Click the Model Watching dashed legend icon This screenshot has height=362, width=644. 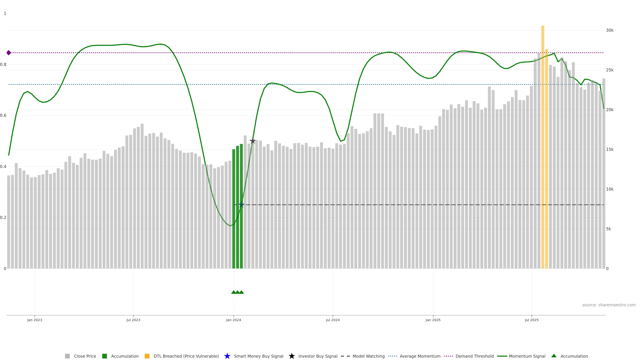pos(345,356)
